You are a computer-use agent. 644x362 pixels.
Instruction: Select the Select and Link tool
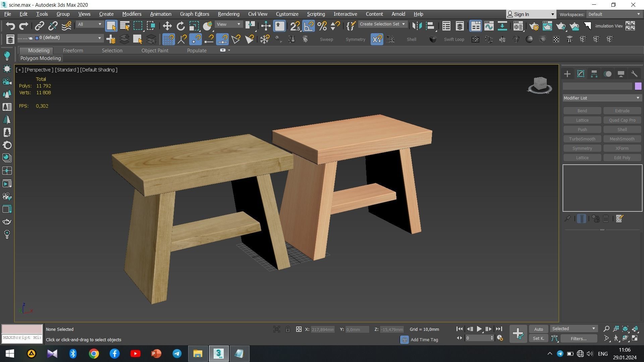click(x=40, y=26)
